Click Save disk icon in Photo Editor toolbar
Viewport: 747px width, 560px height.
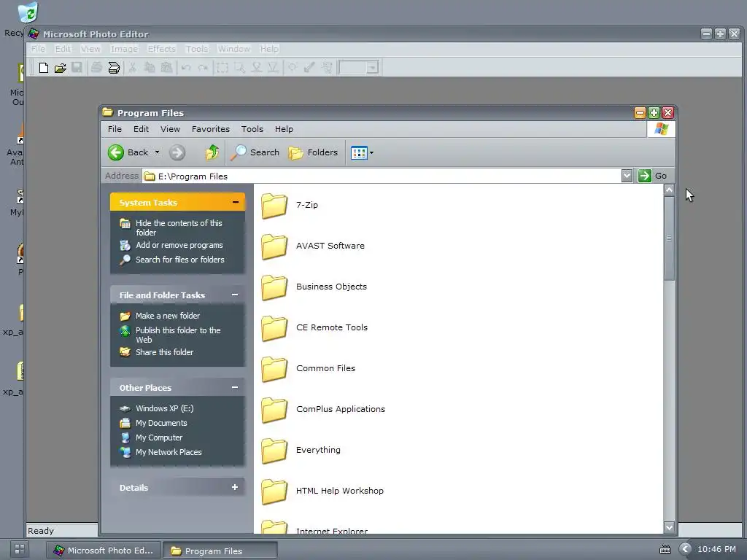77,68
